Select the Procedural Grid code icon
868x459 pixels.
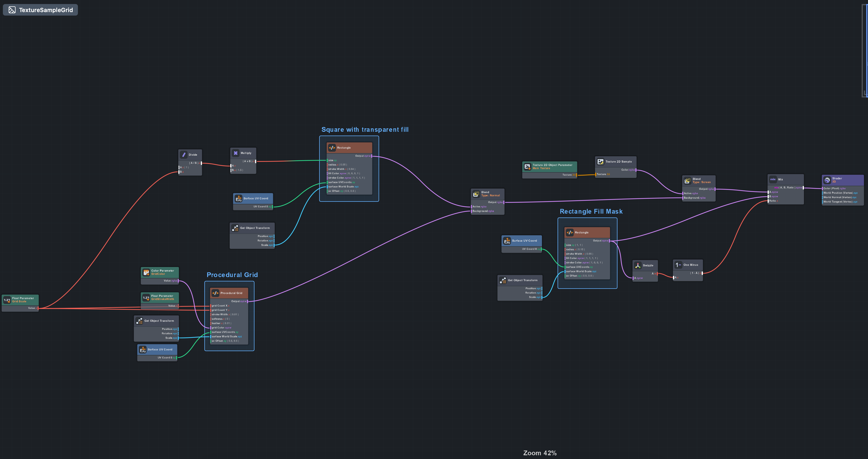point(215,293)
